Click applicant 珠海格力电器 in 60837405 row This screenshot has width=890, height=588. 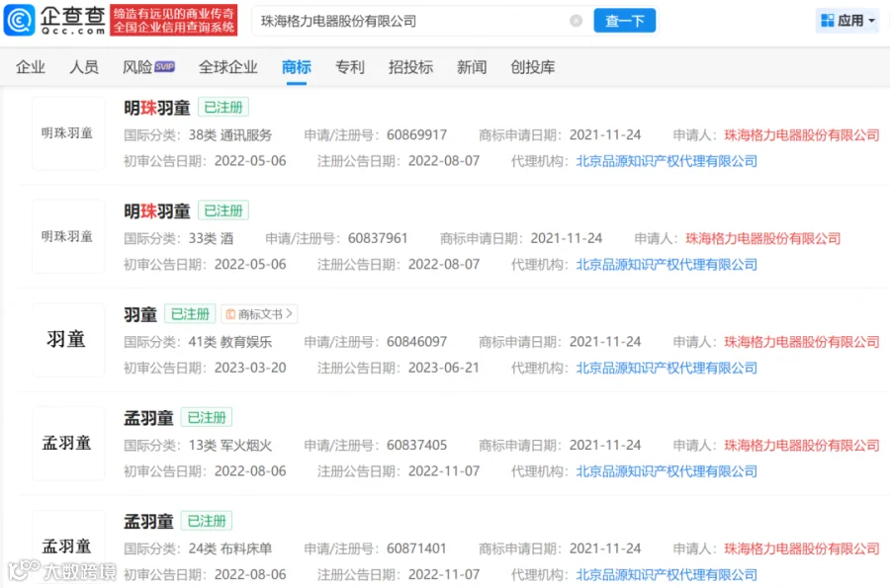pyautogui.click(x=801, y=445)
